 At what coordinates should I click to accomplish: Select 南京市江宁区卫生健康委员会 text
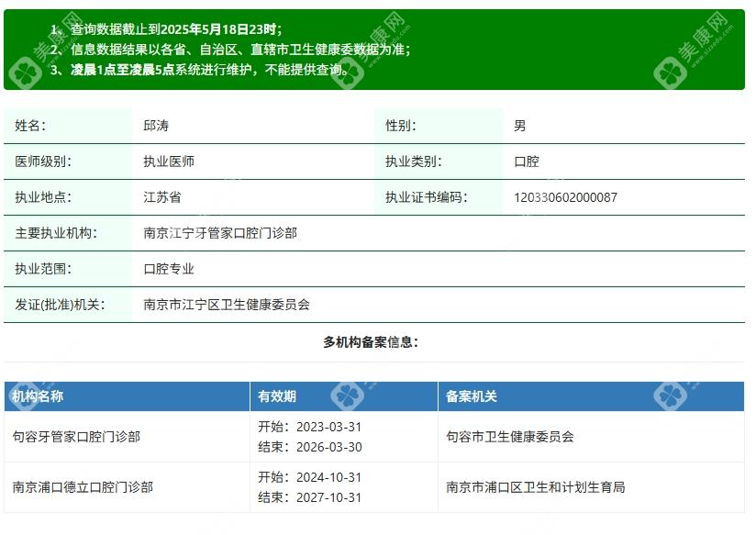pyautogui.click(x=226, y=305)
